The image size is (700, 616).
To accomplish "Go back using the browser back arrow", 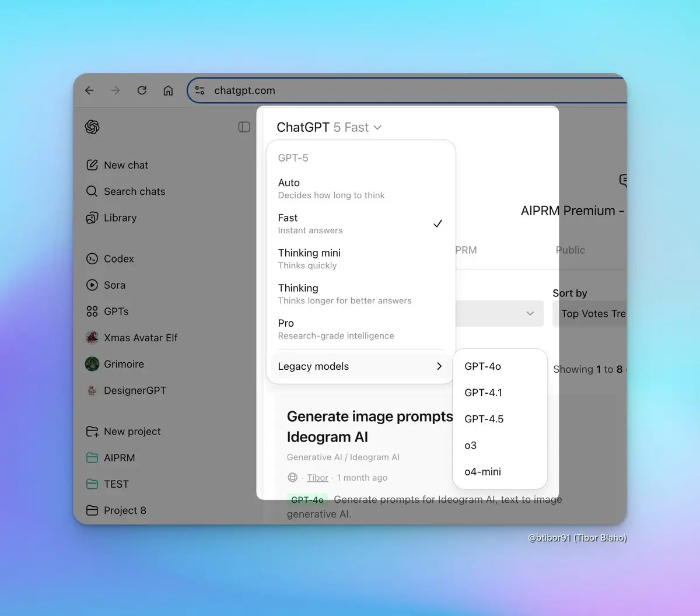I will [89, 90].
